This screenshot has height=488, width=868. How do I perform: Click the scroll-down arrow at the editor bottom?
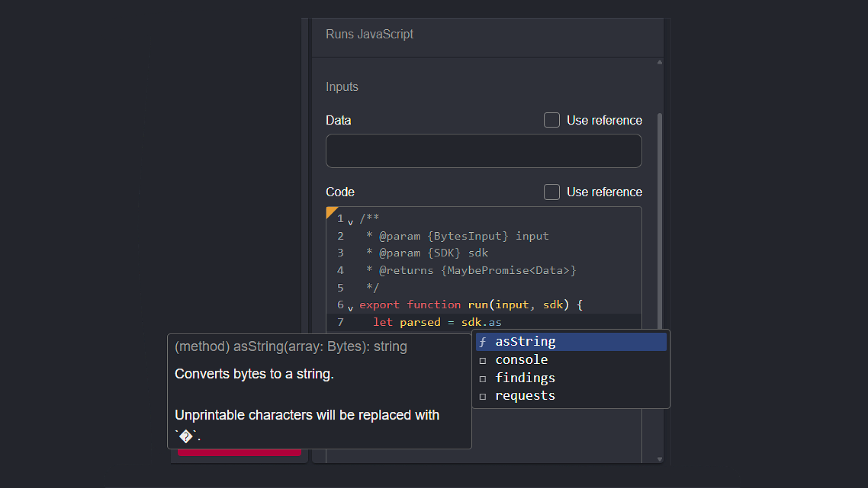(660, 459)
